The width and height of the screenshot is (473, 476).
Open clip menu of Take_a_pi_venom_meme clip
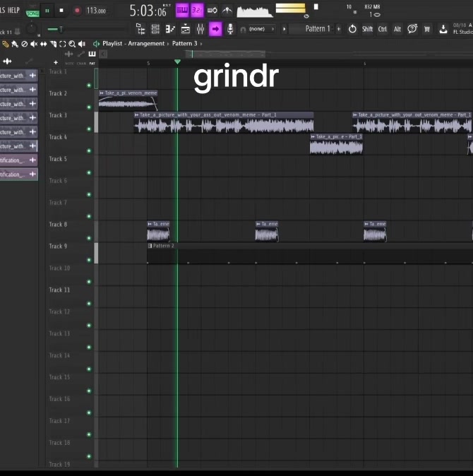(x=102, y=93)
